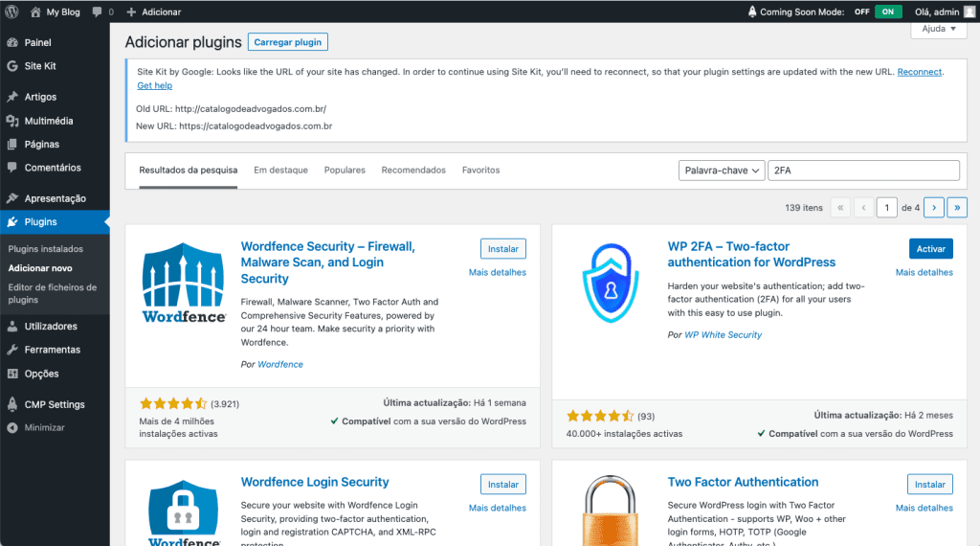Image resolution: width=980 pixels, height=546 pixels.
Task: Install Two Factor Authentication plugin
Action: click(930, 484)
